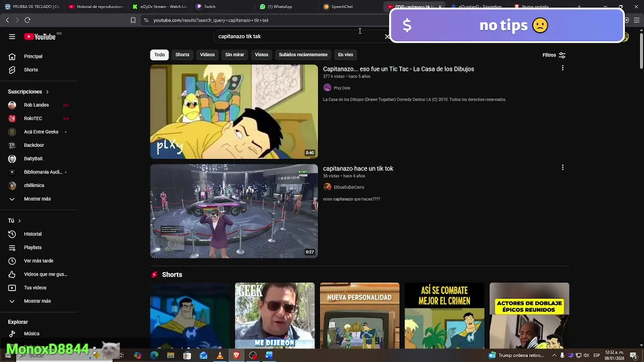The width and height of the screenshot is (644, 362).
Task: Go to YouTube home via logo
Action: point(40,37)
